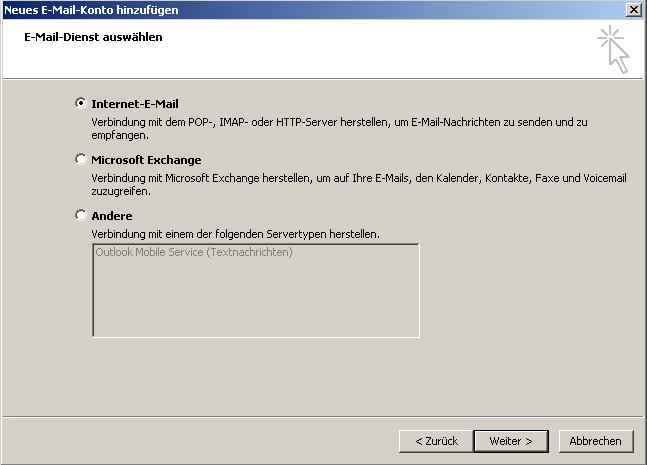Viewport: 647px width, 465px height.
Task: Click the Neues E-Mail-Konto hinzufügen title bar
Action: [314, 10]
